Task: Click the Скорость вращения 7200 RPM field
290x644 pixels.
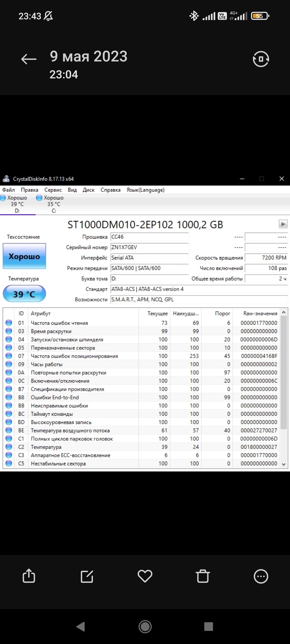Action: tap(266, 258)
